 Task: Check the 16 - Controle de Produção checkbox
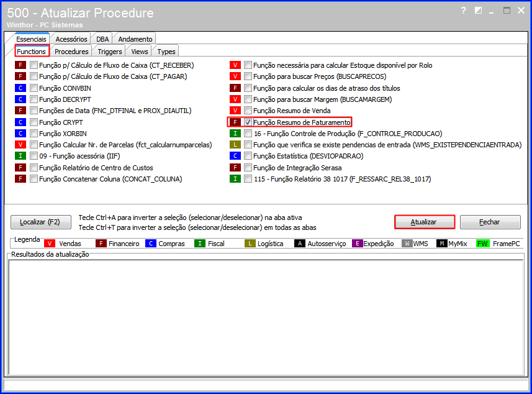click(x=248, y=133)
